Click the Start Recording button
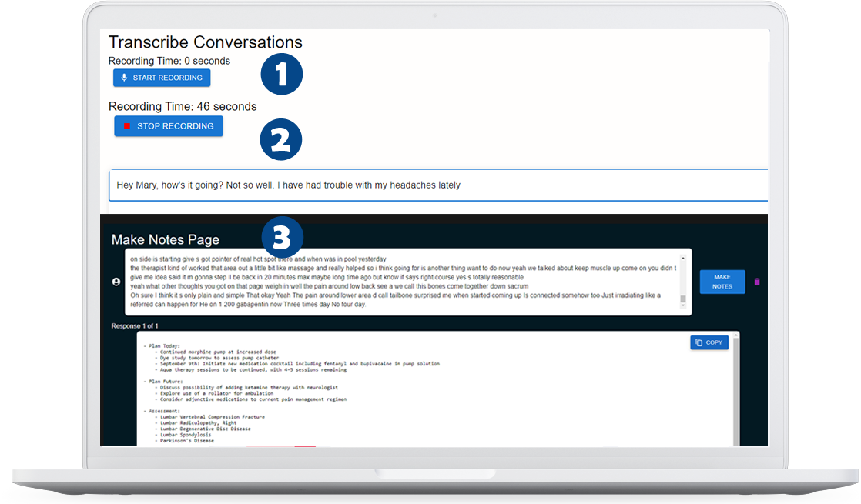This screenshot has width=861, height=504. coord(162,78)
